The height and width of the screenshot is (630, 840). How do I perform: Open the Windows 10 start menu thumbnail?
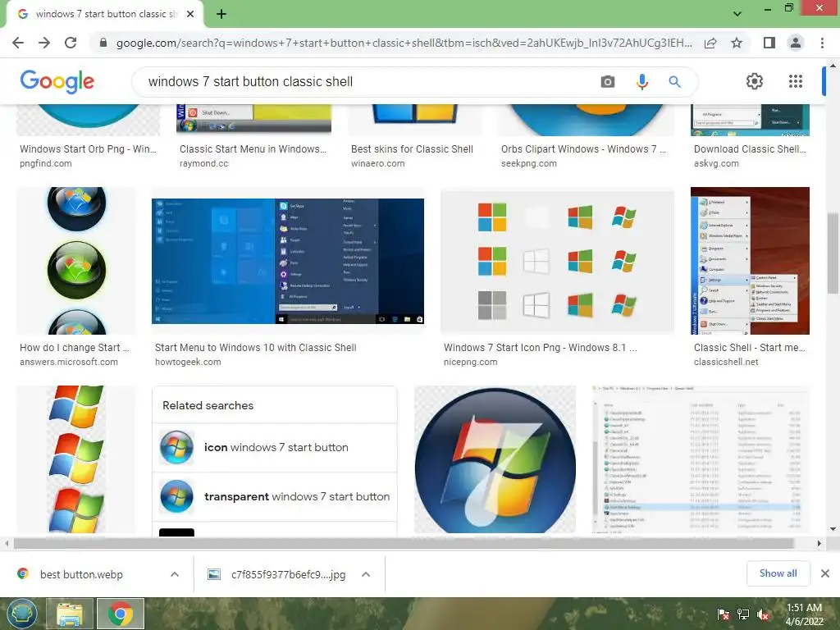pos(288,261)
